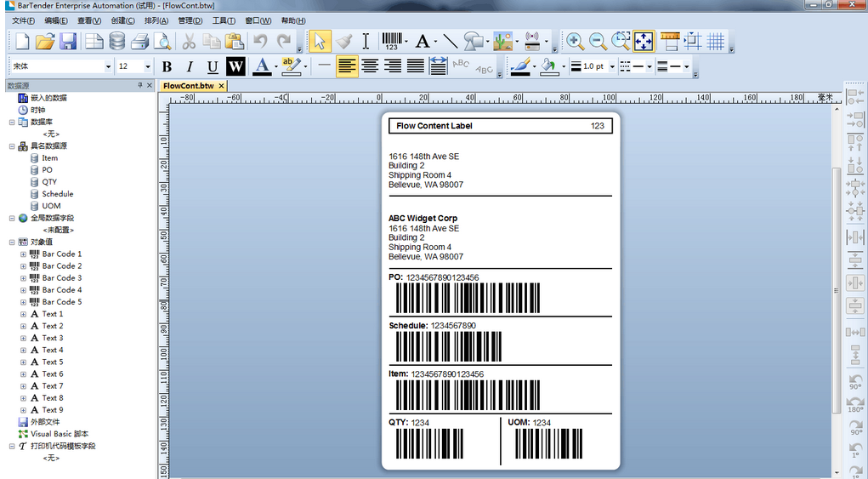Toggle snap to guides icon
Viewport: 868px width, 479px height.
pos(693,42)
